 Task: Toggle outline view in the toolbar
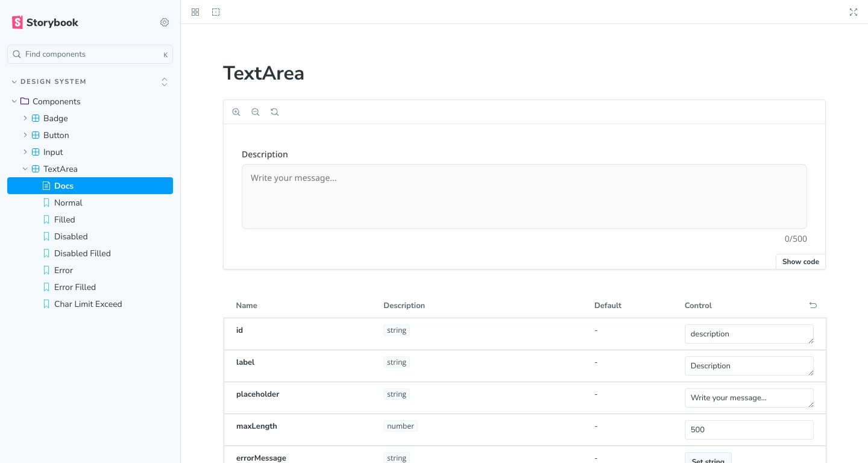[x=216, y=12]
